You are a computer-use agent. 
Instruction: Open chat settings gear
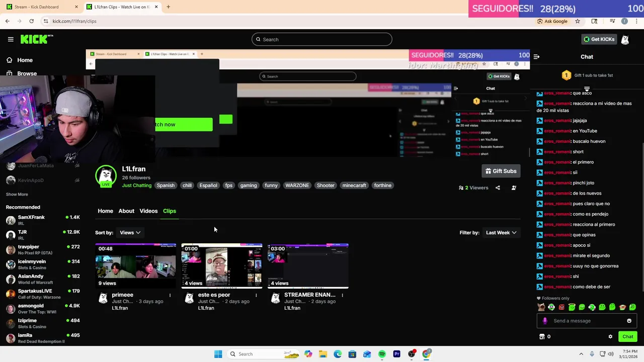[x=610, y=337]
